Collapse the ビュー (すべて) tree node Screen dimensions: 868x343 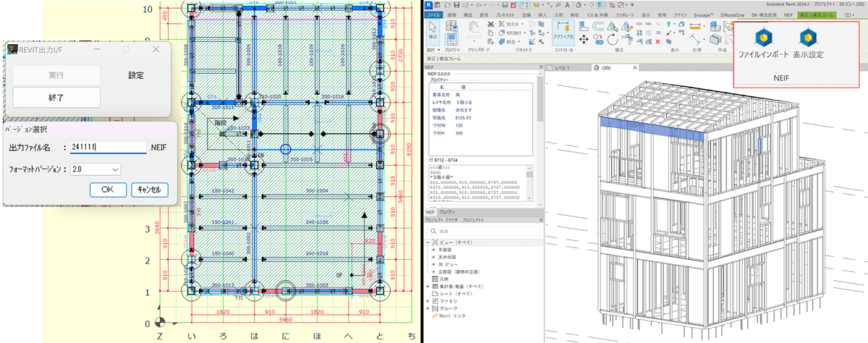(x=427, y=242)
